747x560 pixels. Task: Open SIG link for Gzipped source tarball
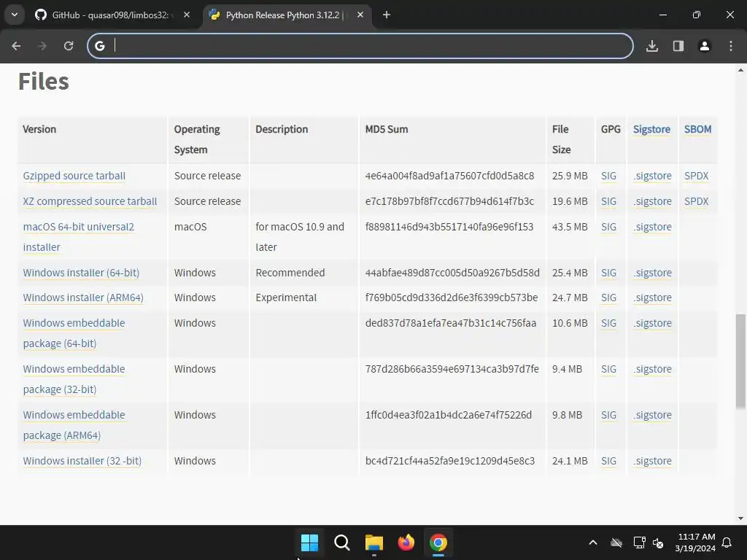pos(609,176)
